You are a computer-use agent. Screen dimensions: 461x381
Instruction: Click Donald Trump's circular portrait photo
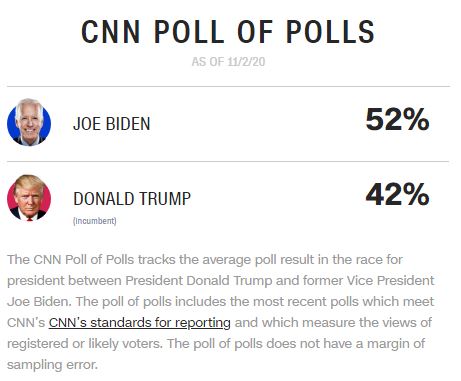[x=29, y=198]
